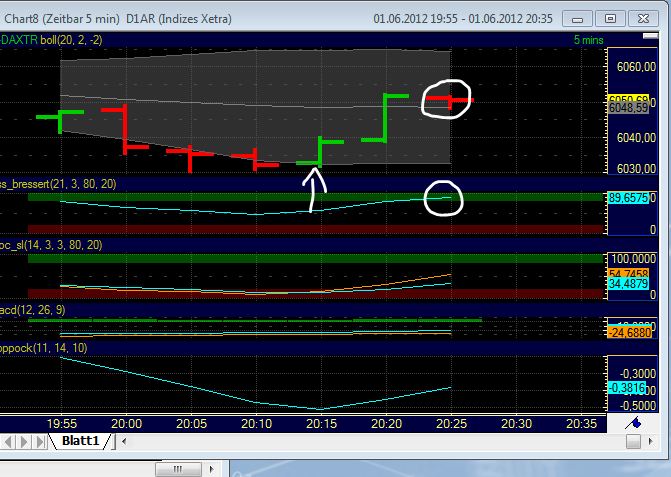Image resolution: width=671 pixels, height=477 pixels.
Task: Click time axis label 20:05
Action: click(x=191, y=424)
